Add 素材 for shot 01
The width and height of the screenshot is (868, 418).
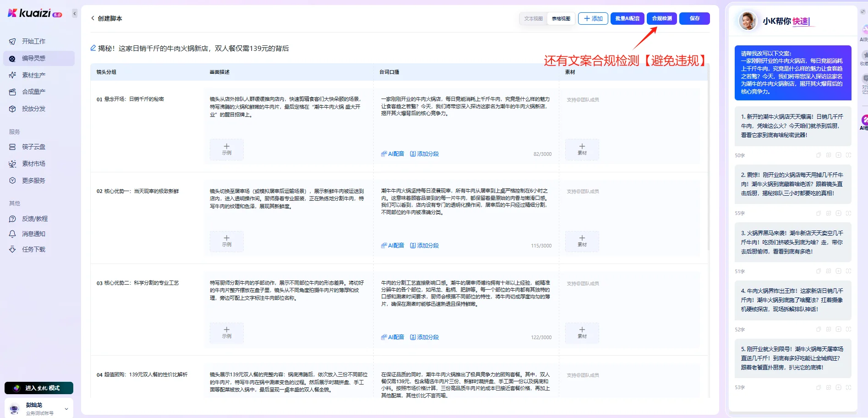pos(582,149)
